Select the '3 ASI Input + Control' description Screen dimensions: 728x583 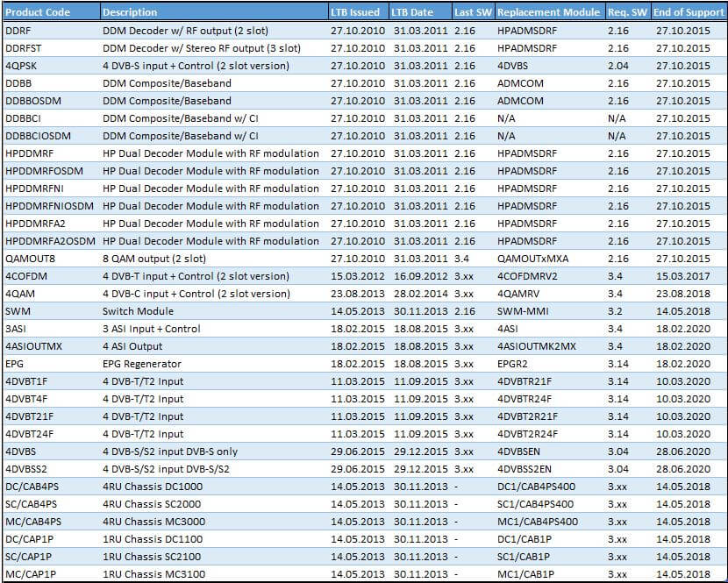pos(152,329)
